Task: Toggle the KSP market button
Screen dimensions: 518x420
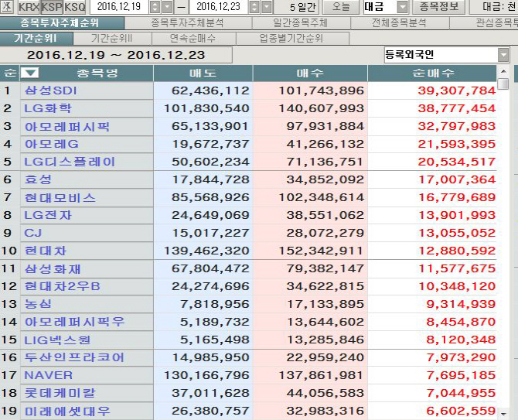Action: tap(51, 7)
